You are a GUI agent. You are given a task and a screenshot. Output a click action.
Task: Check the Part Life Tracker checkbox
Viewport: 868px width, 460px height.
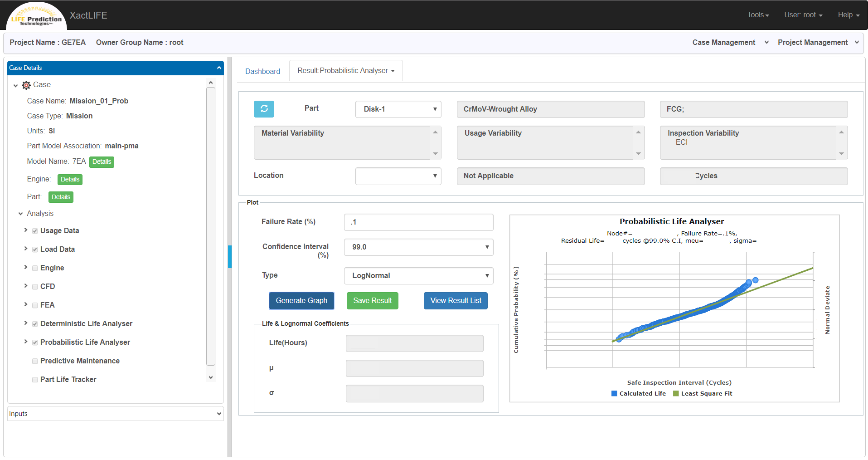(35, 380)
